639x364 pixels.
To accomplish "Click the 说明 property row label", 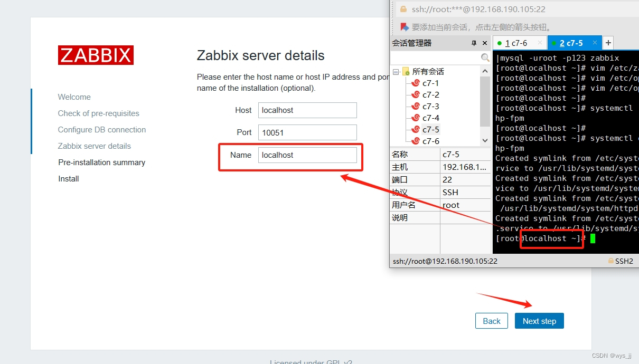I will click(x=400, y=218).
